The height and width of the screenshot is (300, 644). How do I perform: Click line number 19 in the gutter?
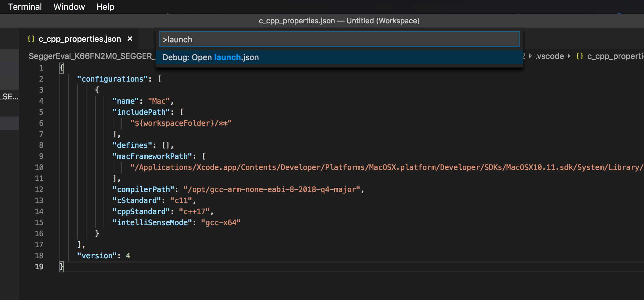pyautogui.click(x=39, y=267)
